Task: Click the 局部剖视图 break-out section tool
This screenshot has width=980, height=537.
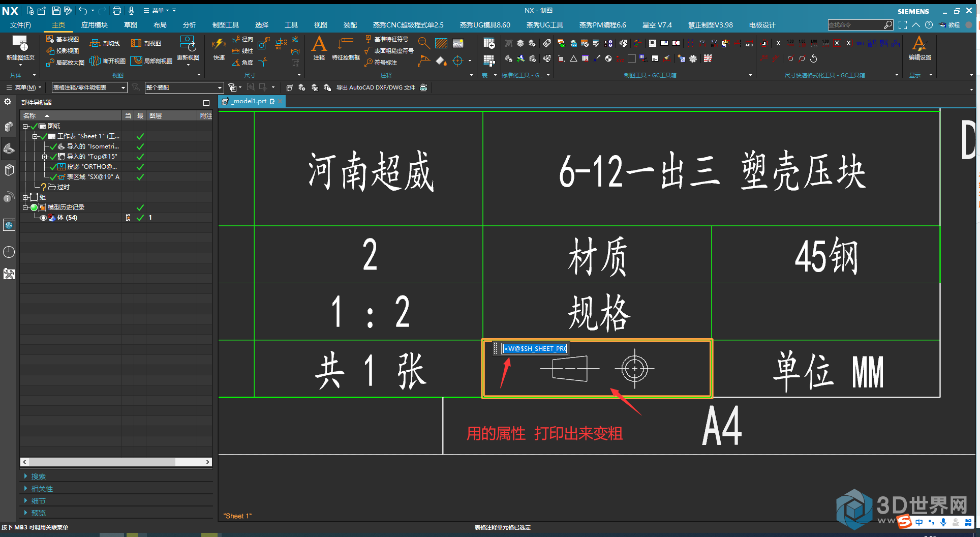Action: coord(151,61)
